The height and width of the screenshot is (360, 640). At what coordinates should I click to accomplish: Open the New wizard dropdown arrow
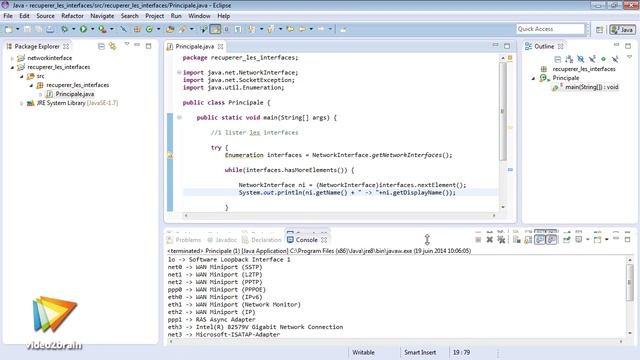coord(18,29)
